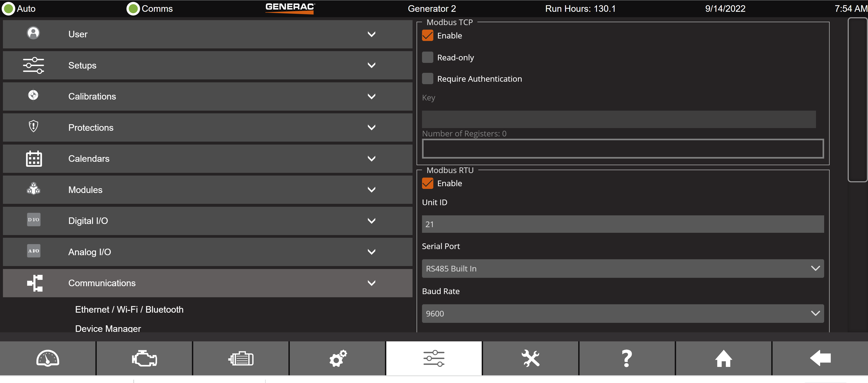
Task: Open the Baud Rate 9600 dropdown
Action: [622, 314]
